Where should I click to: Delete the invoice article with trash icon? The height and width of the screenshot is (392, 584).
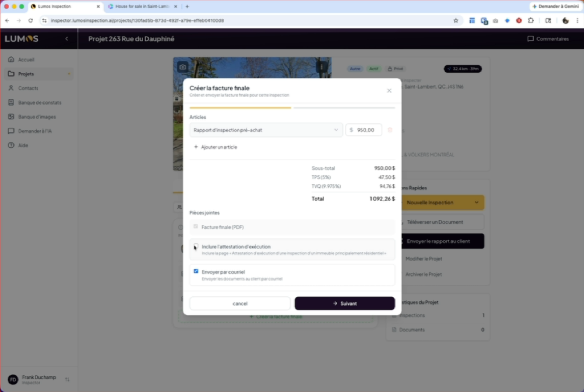coord(390,130)
